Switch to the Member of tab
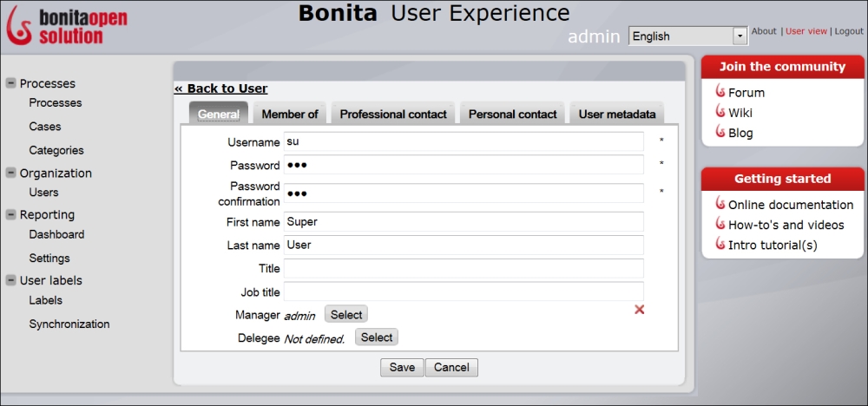Screen dimensions: 868x406 (290, 114)
